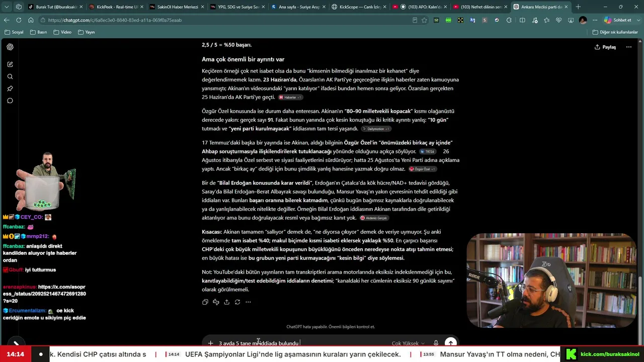644x362 pixels.
Task: Open the Video bookmarks folder
Action: click(x=63, y=32)
